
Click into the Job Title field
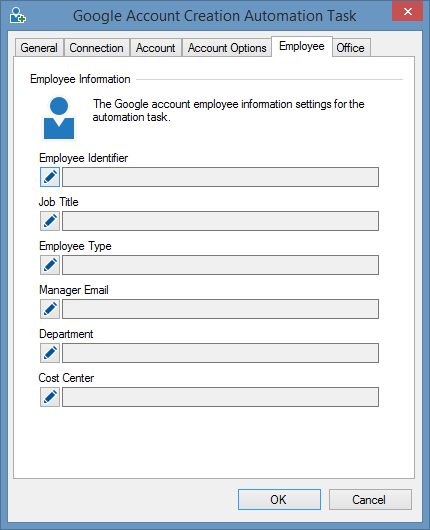[220, 221]
